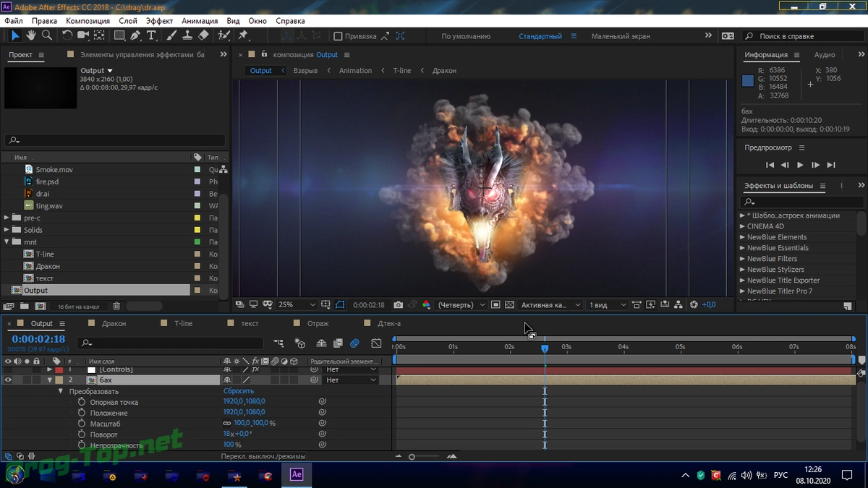Switch to the Дракон timeline tab
This screenshot has width=868, height=488.
[x=114, y=323]
